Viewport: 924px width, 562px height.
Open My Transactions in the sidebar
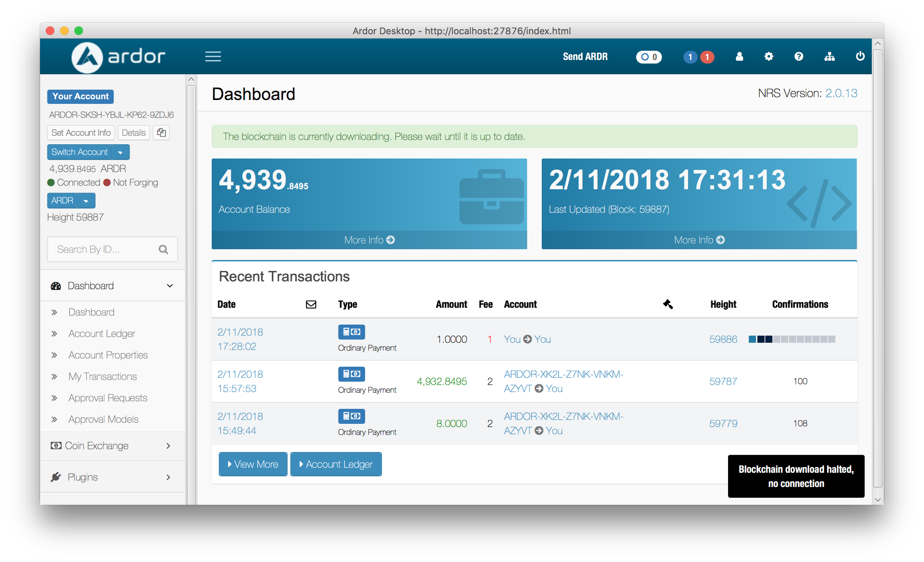tap(102, 377)
